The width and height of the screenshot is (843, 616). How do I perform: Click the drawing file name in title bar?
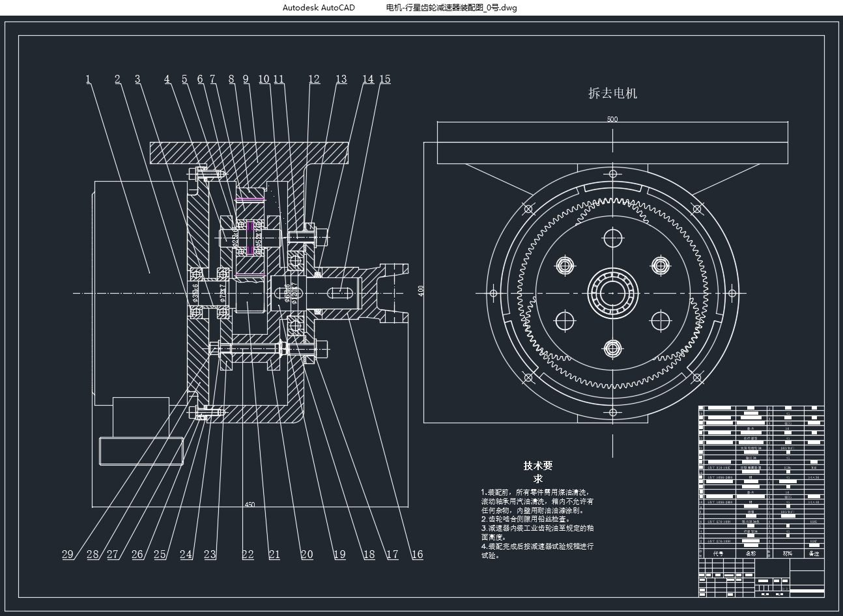click(451, 8)
